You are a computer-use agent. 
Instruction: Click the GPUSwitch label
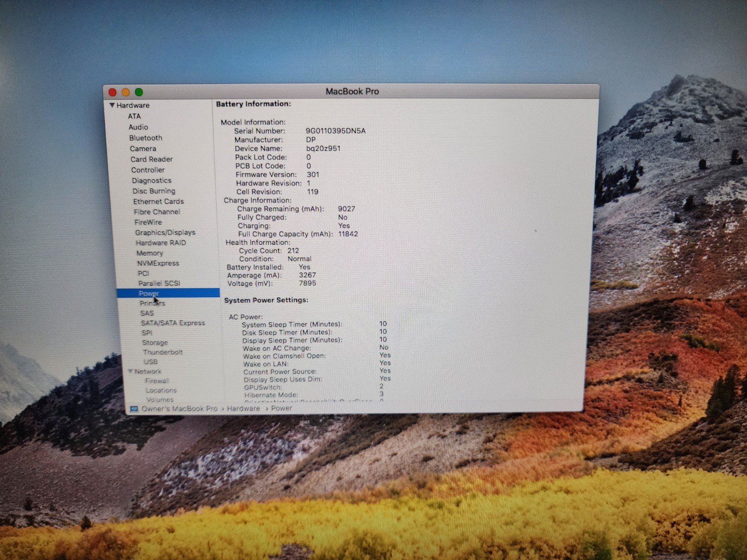(263, 387)
